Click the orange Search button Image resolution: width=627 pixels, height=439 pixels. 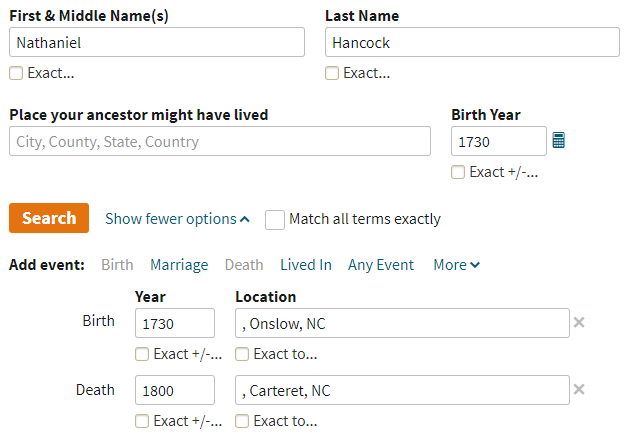(x=49, y=218)
